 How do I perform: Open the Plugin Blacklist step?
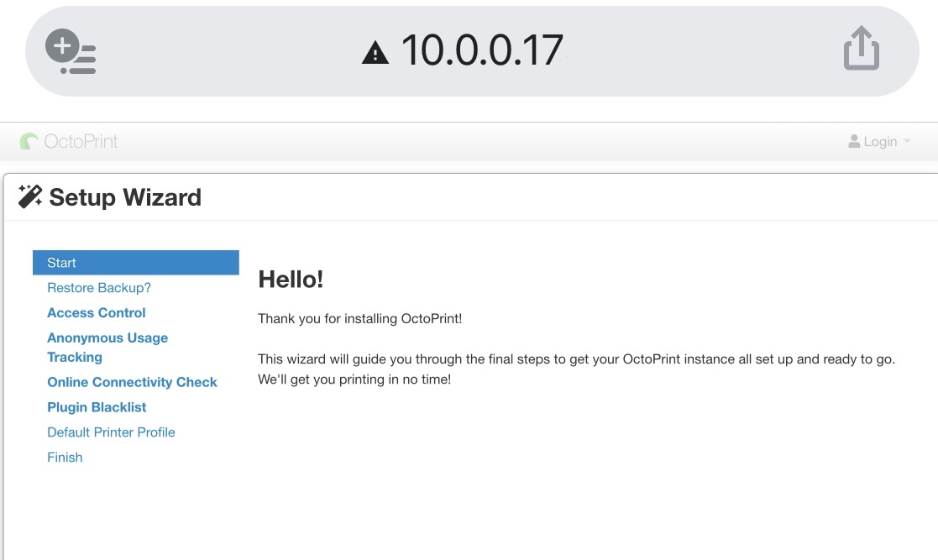[x=97, y=407]
